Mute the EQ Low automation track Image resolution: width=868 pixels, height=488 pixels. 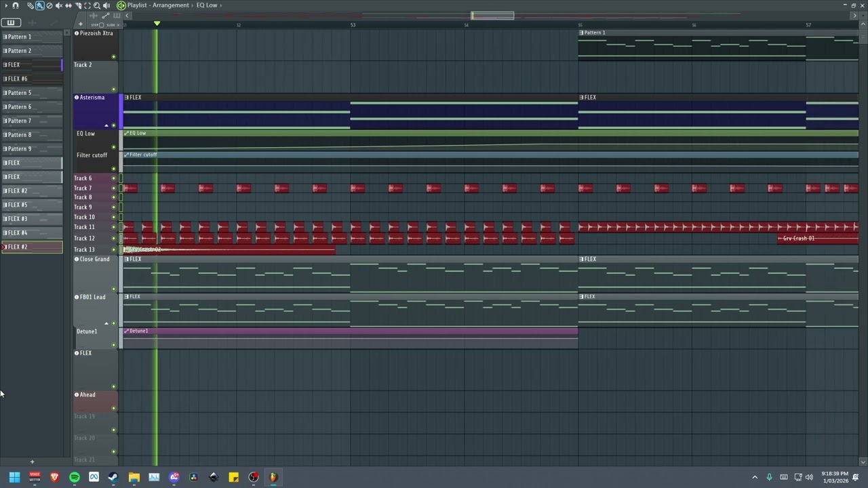(x=113, y=147)
